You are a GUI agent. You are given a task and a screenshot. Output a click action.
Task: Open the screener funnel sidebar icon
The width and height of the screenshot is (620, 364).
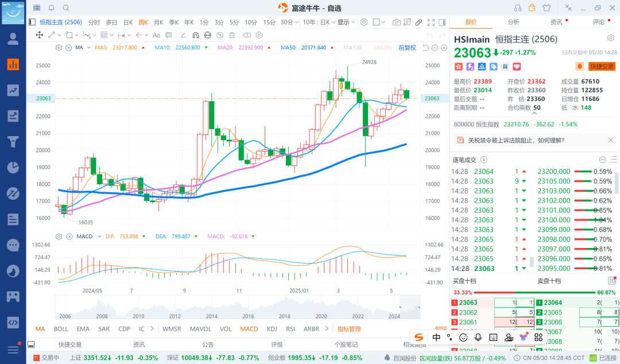point(13,142)
